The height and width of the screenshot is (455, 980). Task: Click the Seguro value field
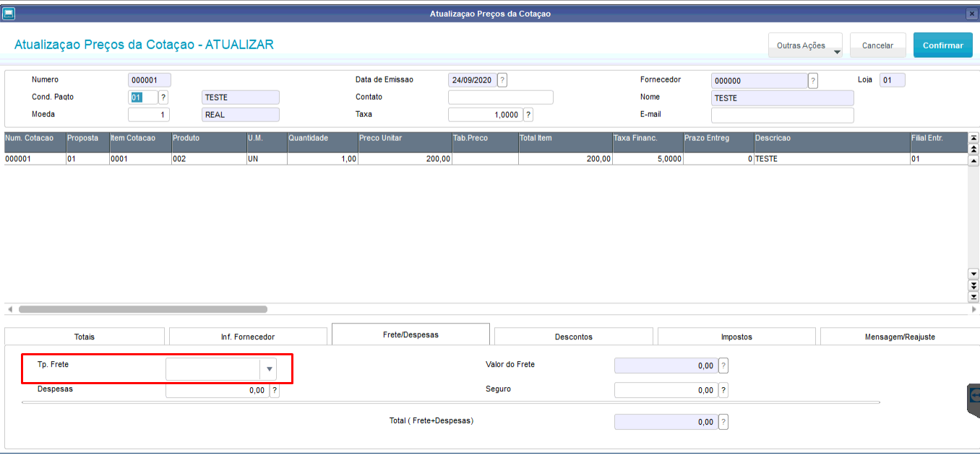[x=666, y=391]
